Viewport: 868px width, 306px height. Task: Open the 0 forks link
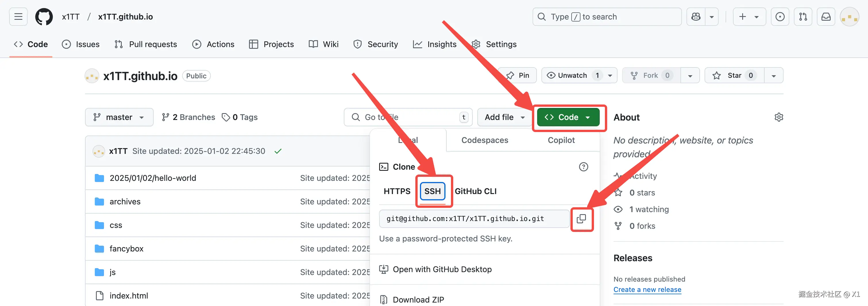click(x=642, y=226)
